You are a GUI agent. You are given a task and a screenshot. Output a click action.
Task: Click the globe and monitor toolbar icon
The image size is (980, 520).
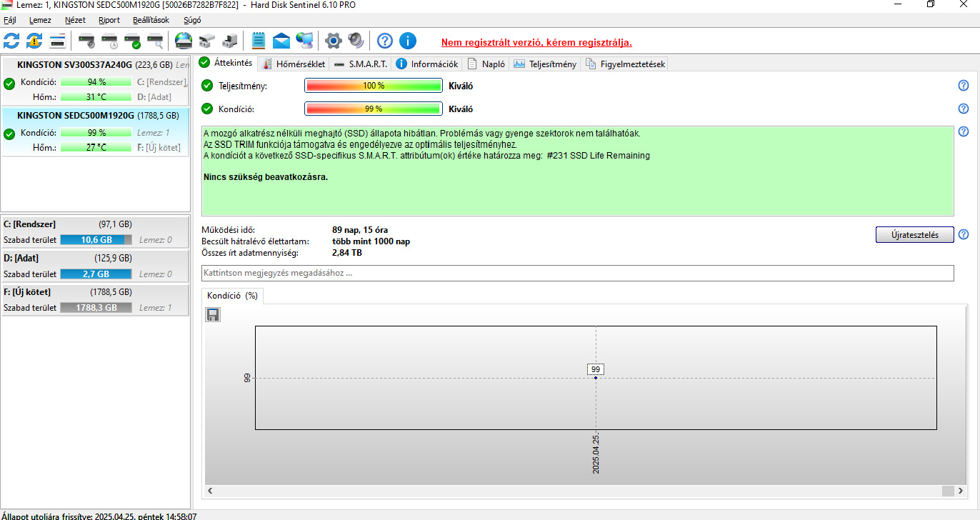pos(304,40)
